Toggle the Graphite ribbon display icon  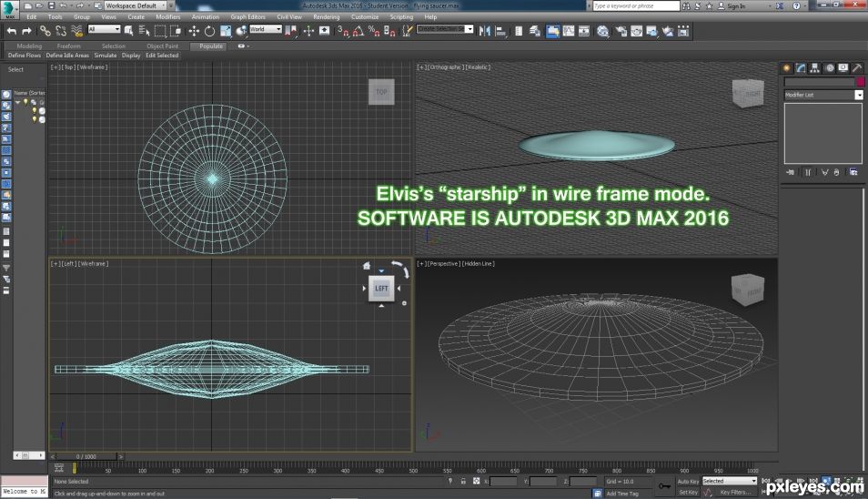coord(552,31)
